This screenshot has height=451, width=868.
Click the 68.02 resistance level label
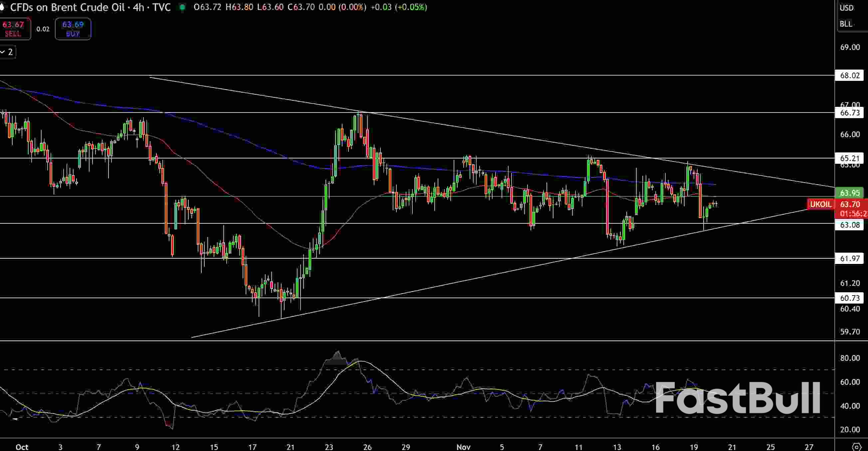coord(849,76)
